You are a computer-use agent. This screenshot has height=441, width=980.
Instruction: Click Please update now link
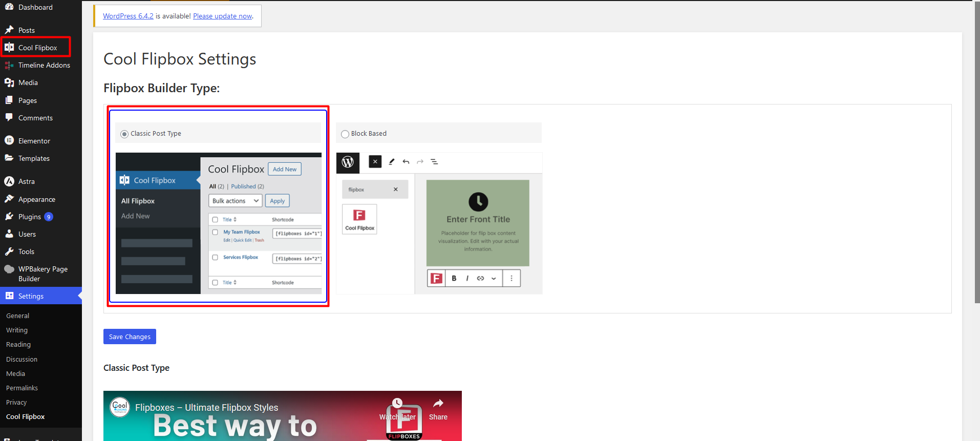[x=222, y=16]
